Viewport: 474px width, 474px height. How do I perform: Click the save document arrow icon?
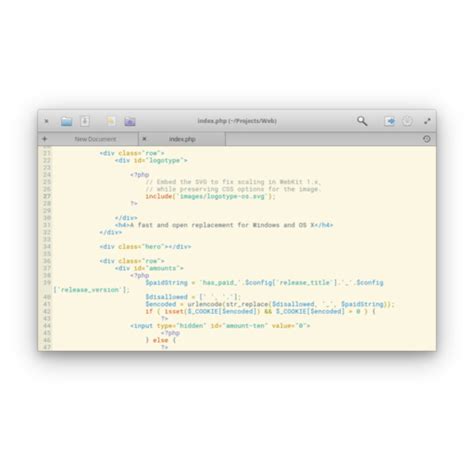point(85,121)
